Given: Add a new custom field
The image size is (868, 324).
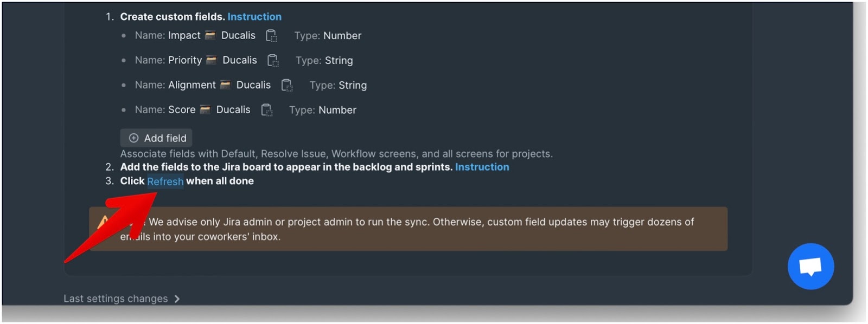Looking at the screenshot, I should [156, 138].
